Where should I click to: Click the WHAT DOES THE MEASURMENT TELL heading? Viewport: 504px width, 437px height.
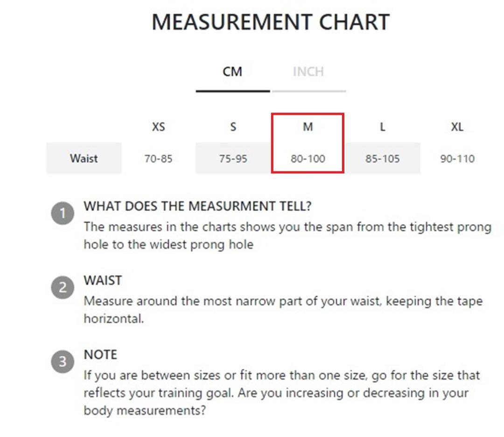coord(197,206)
